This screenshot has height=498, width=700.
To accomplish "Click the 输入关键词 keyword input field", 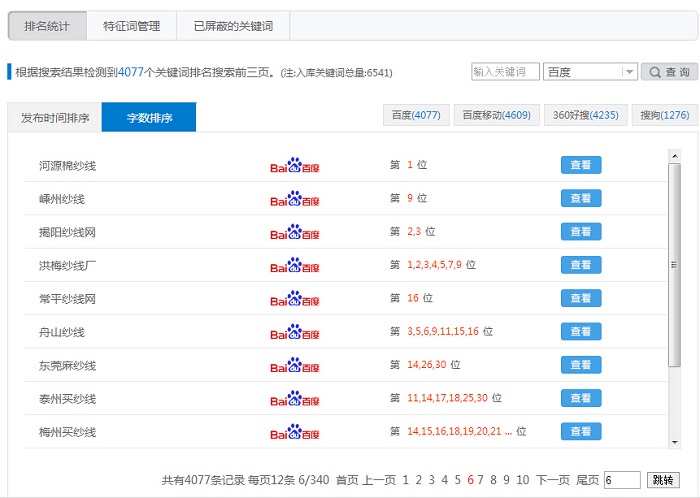I will pyautogui.click(x=504, y=72).
